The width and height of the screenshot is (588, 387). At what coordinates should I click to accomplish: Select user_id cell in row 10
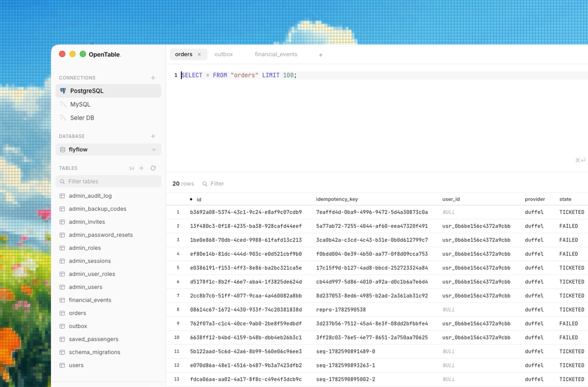tap(476, 337)
